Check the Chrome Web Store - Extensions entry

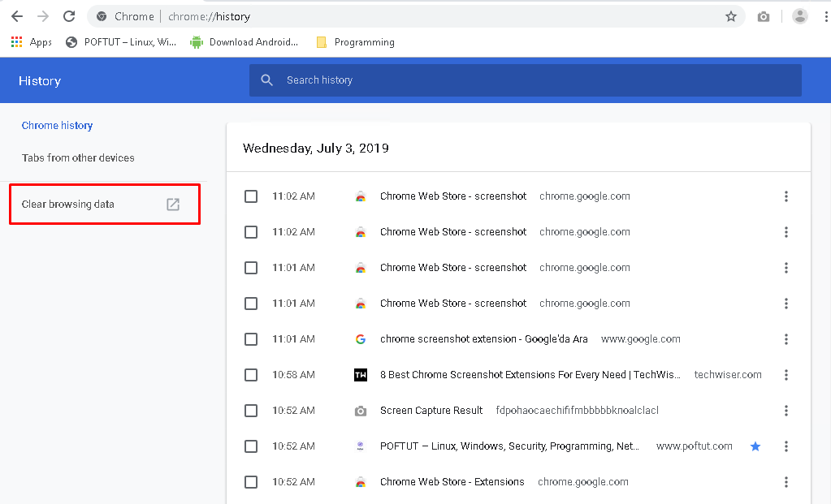click(x=251, y=482)
